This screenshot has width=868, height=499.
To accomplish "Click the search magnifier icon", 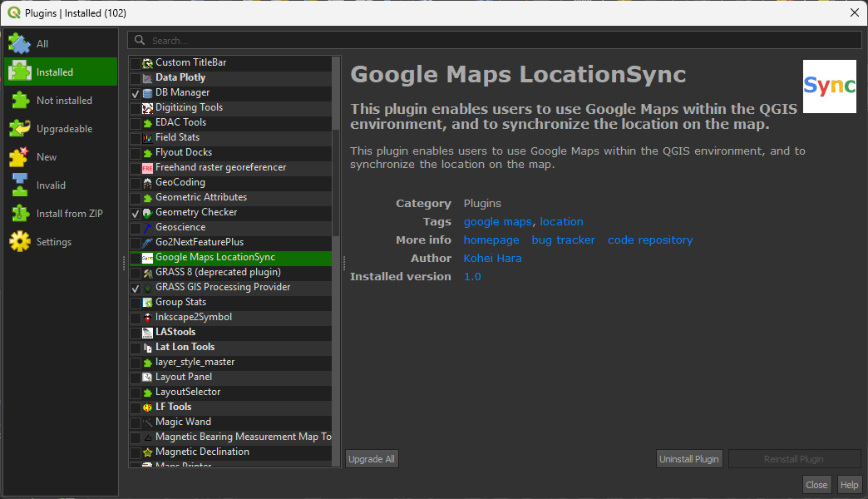I will tap(140, 41).
